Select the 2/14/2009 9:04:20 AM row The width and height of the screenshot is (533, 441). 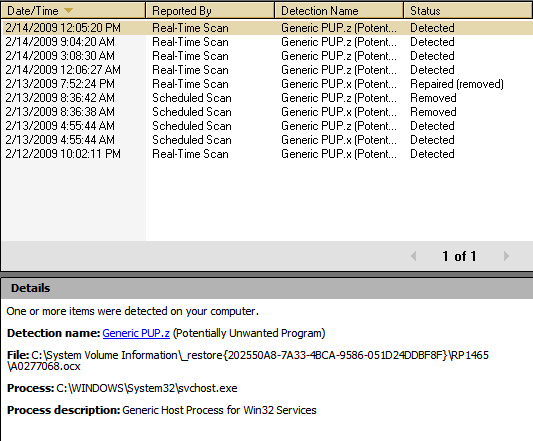267,42
